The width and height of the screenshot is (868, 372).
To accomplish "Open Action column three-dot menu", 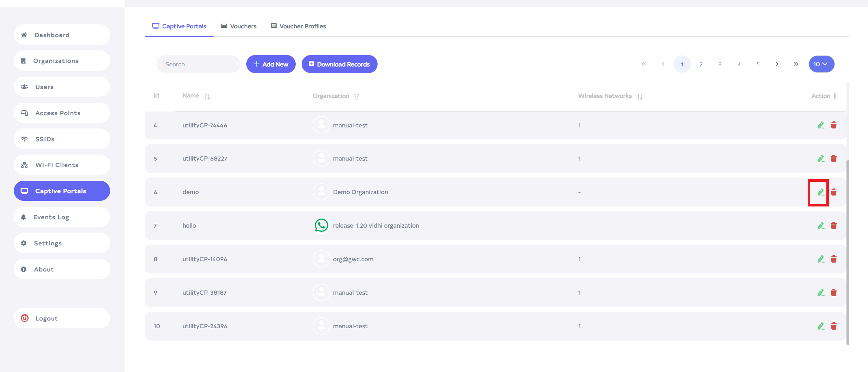I will 835,96.
